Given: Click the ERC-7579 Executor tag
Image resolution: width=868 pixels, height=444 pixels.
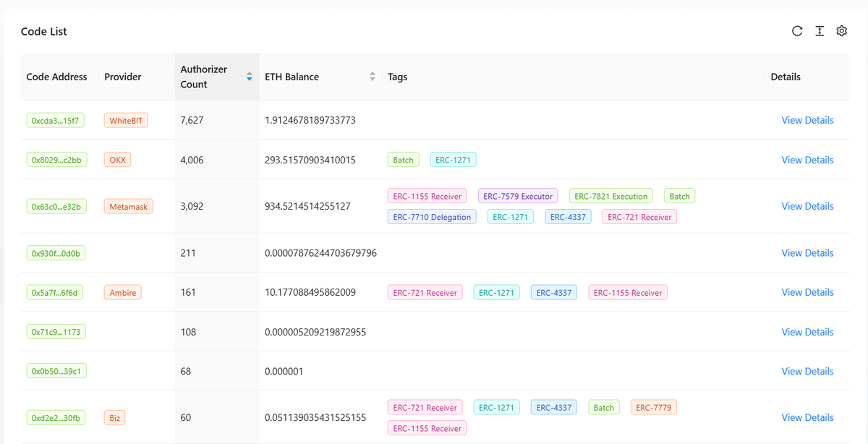Looking at the screenshot, I should pos(517,196).
